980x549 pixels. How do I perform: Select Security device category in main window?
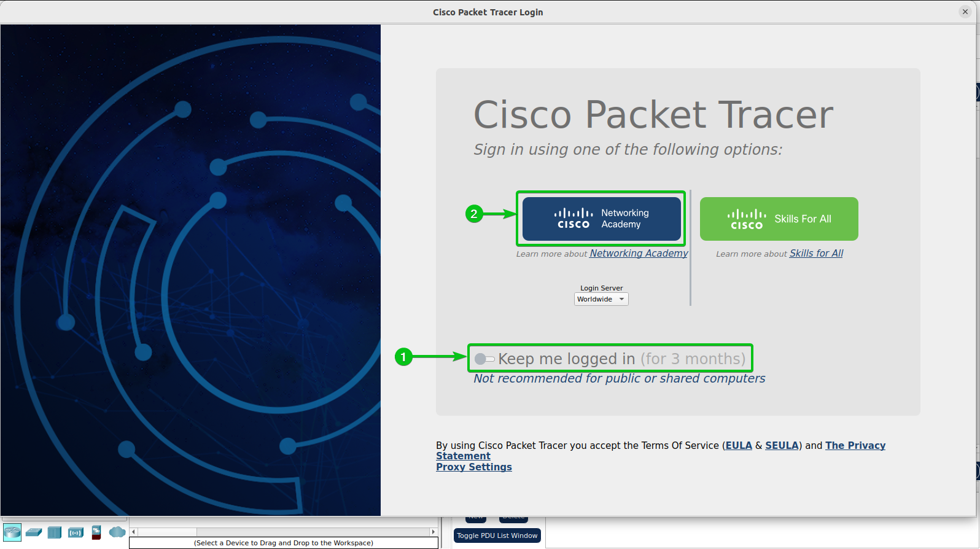point(96,532)
